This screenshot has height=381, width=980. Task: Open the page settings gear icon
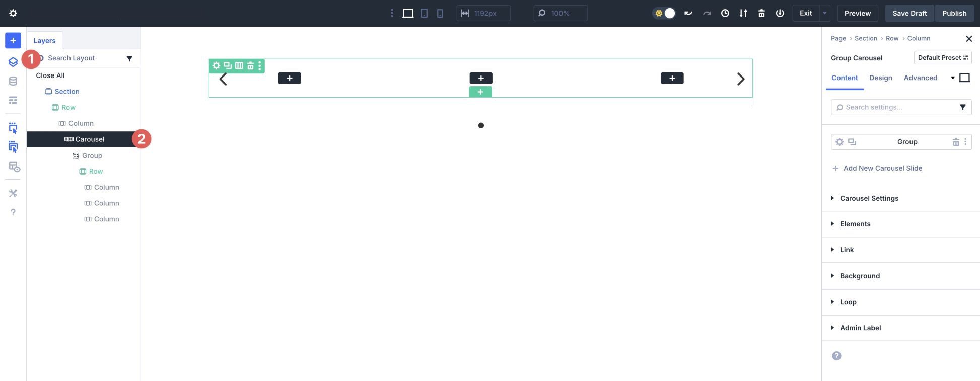coord(13,13)
